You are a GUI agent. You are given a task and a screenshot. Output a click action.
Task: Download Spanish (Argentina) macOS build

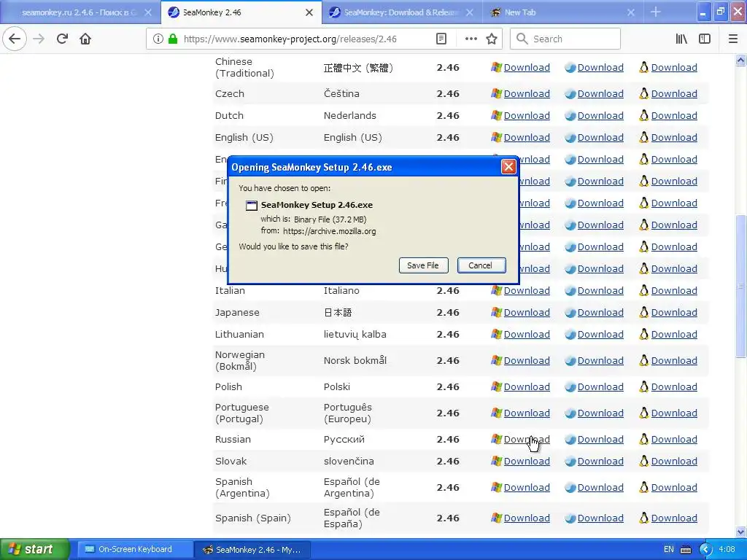coord(600,487)
